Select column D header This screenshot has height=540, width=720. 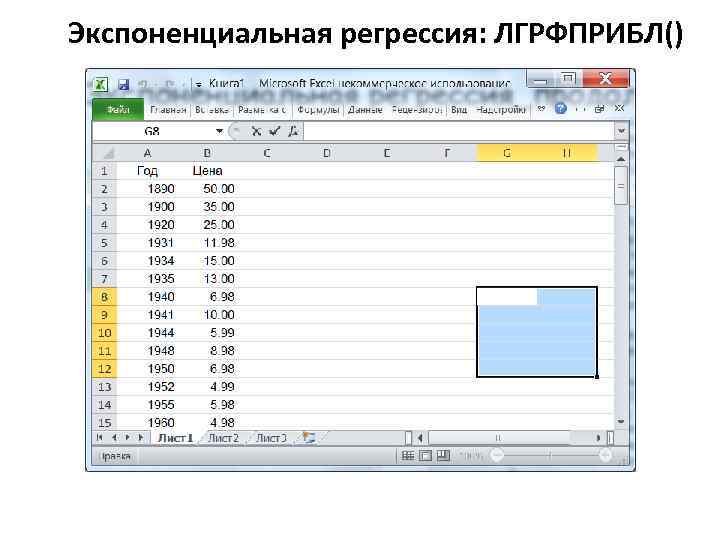326,153
